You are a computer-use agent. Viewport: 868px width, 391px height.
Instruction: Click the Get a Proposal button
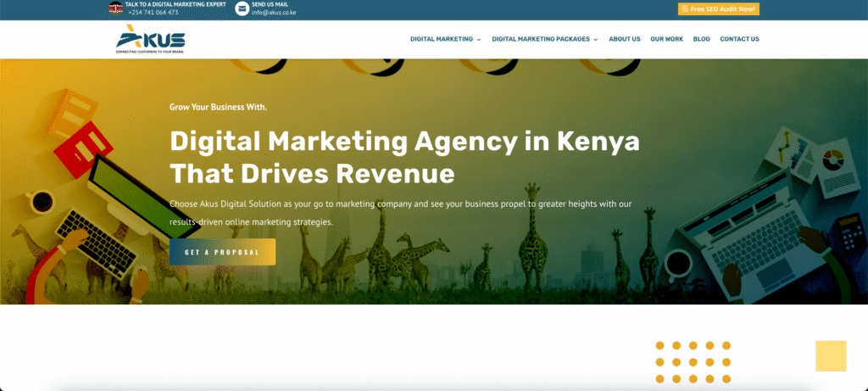click(x=222, y=252)
